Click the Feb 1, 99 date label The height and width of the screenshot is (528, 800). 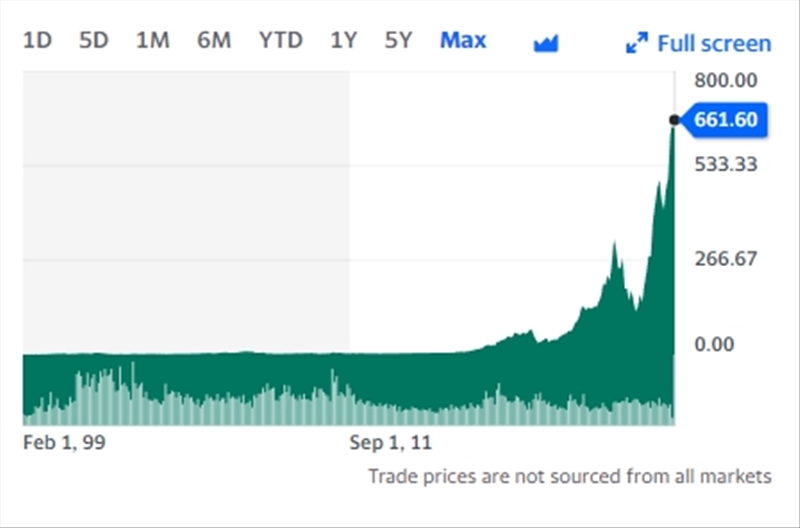point(64,442)
